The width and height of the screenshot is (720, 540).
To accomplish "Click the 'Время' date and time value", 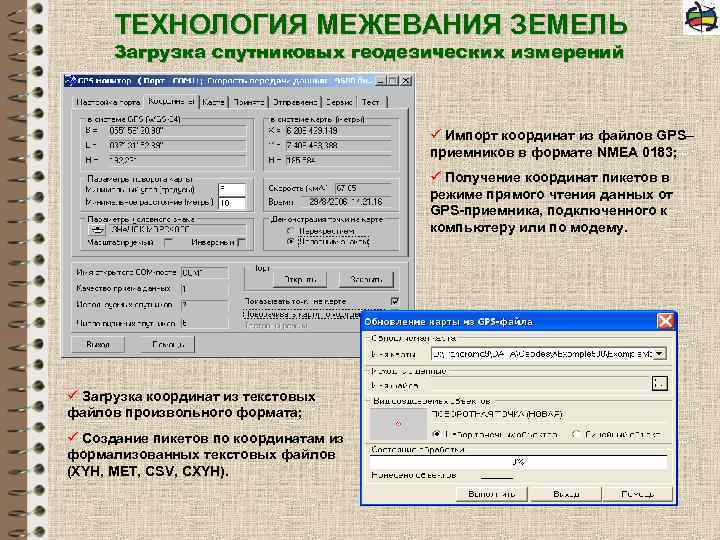I will (347, 202).
